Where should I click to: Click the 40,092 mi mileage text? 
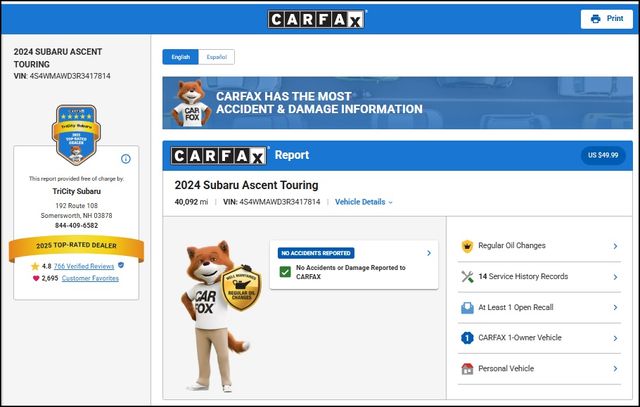[x=191, y=202]
